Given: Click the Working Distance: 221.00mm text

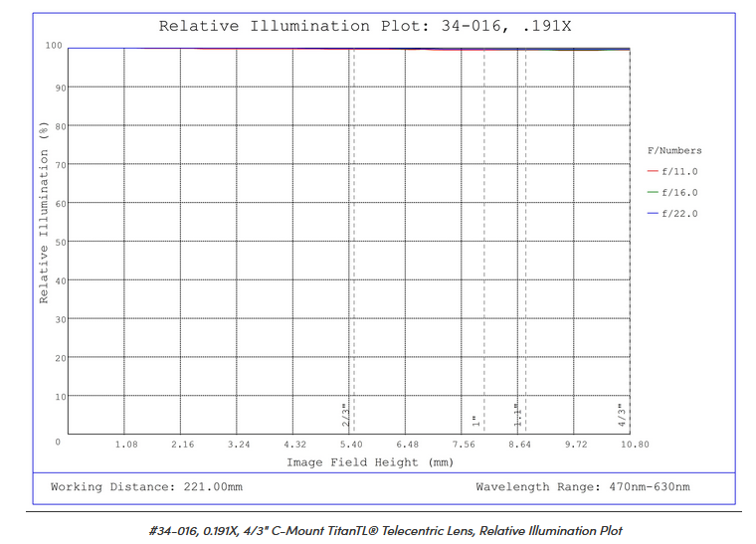Looking at the screenshot, I should 146,487.
